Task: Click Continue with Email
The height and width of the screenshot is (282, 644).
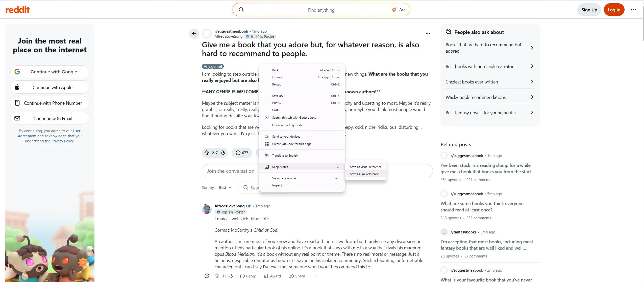Action: click(x=50, y=118)
